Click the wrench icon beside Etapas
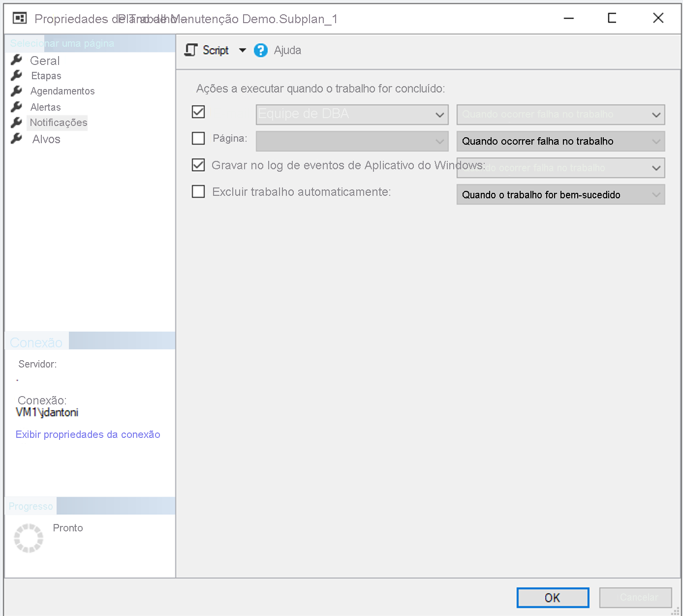Image resolution: width=683 pixels, height=616 pixels. (16, 75)
